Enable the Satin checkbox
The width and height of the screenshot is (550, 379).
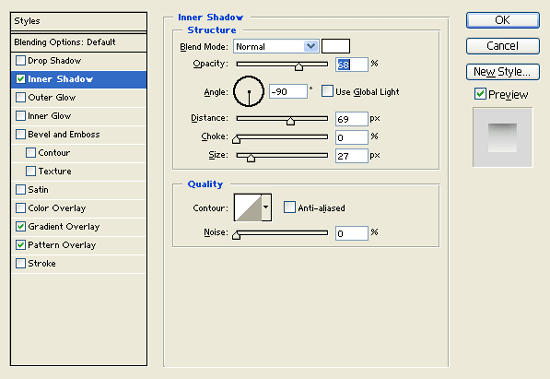[21, 190]
